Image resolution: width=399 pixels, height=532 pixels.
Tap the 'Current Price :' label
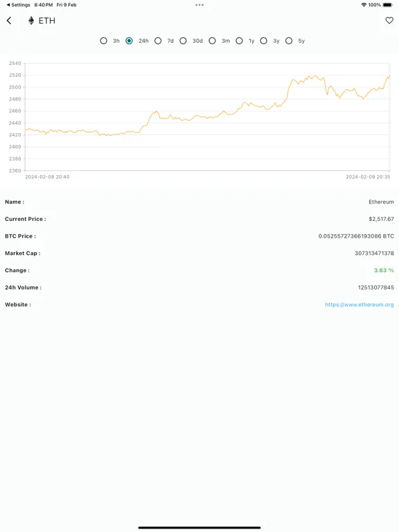(x=26, y=219)
